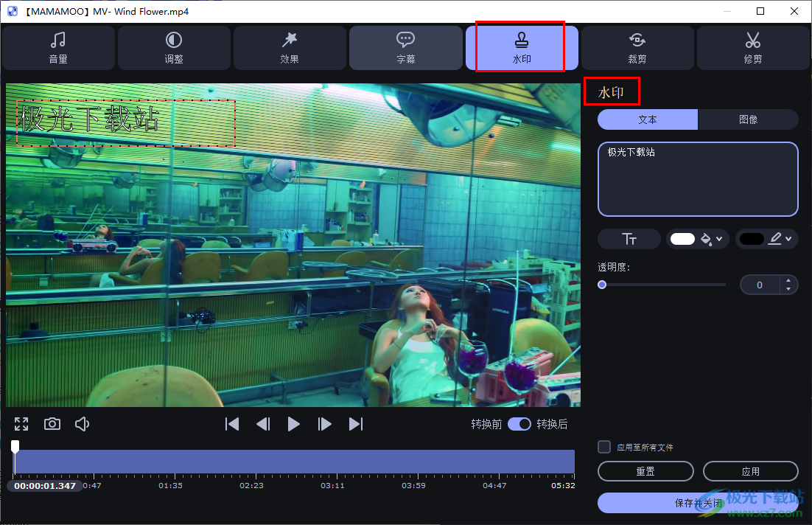
Task: Open the 修剪 trim tab
Action: pyautogui.click(x=753, y=48)
